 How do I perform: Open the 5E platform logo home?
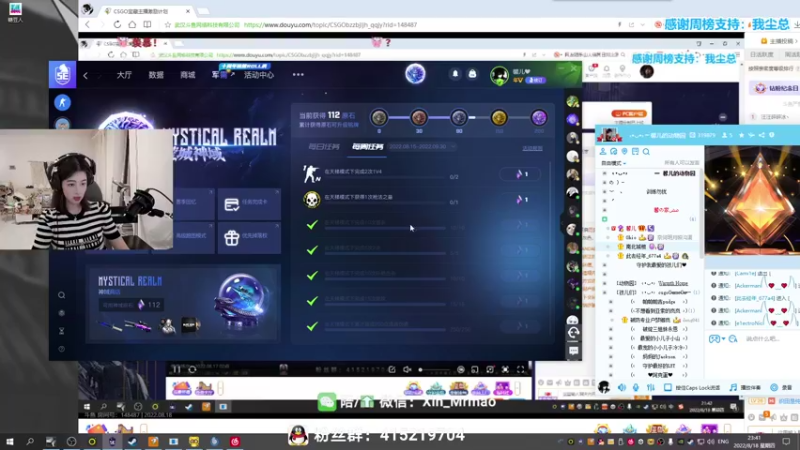point(62,74)
